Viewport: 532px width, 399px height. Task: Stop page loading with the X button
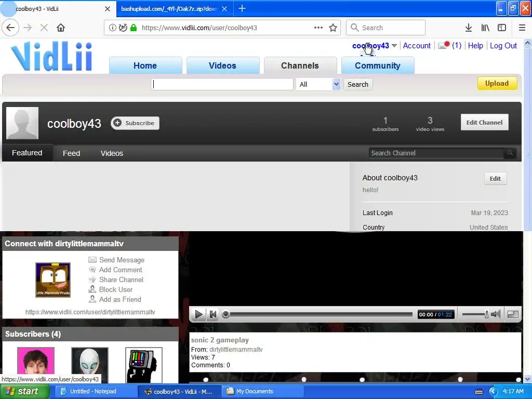point(44,28)
